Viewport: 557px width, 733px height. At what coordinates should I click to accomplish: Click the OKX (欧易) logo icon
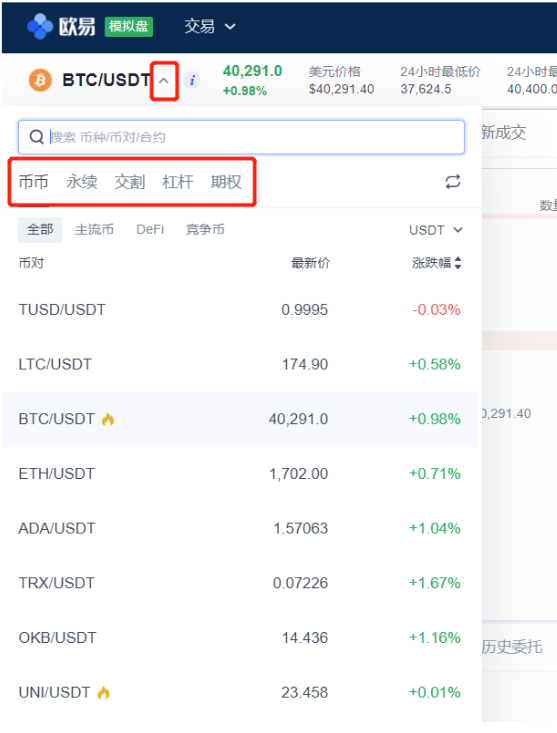(x=39, y=26)
